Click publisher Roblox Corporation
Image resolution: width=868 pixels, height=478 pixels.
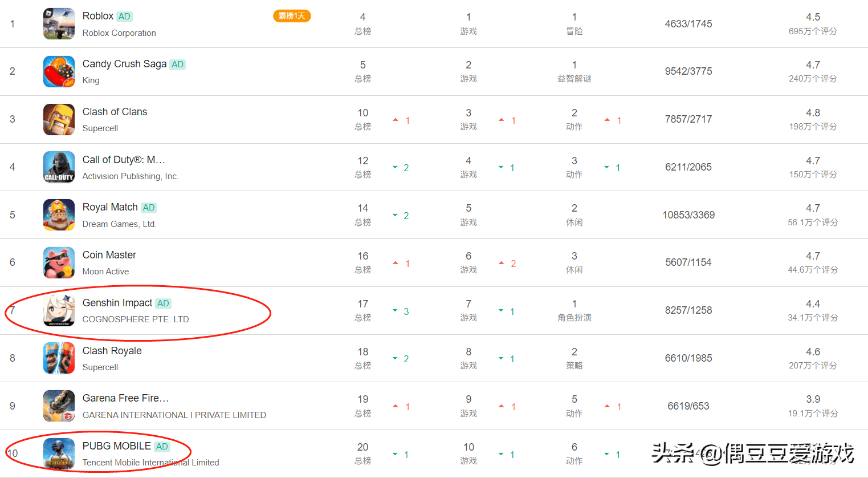point(119,33)
